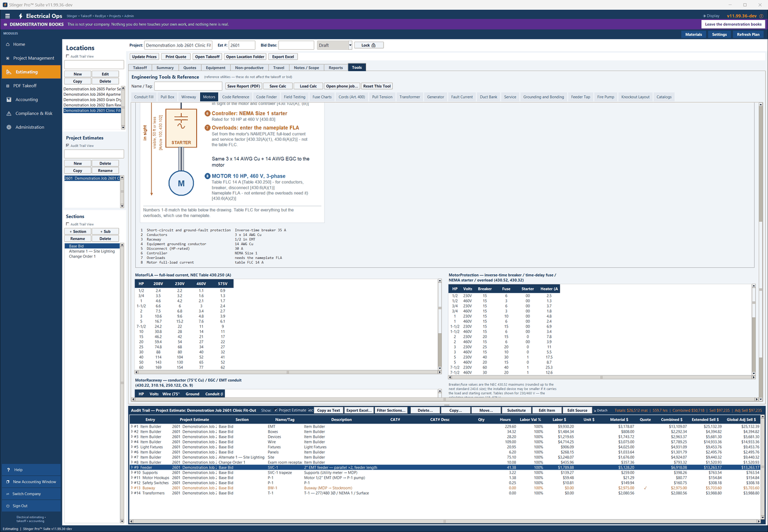Open the hamburger menu icon
768x532 pixels.
pyautogui.click(x=7, y=16)
